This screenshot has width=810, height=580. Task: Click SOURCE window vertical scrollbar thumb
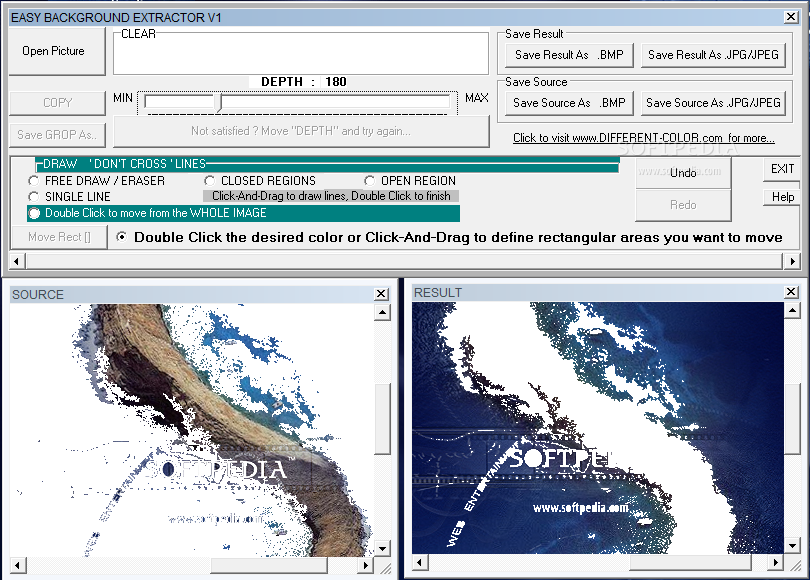(x=382, y=419)
